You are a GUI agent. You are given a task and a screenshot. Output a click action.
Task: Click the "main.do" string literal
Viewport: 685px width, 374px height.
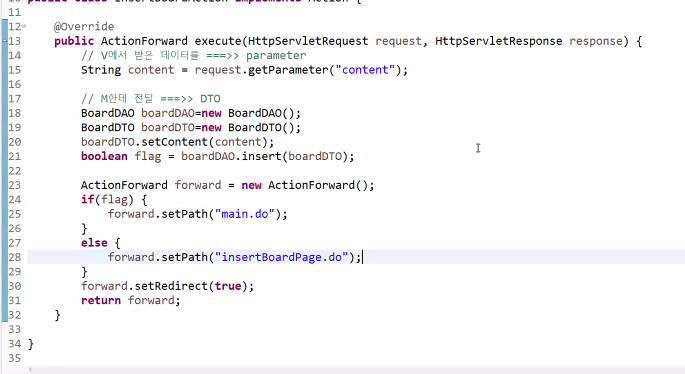point(245,214)
